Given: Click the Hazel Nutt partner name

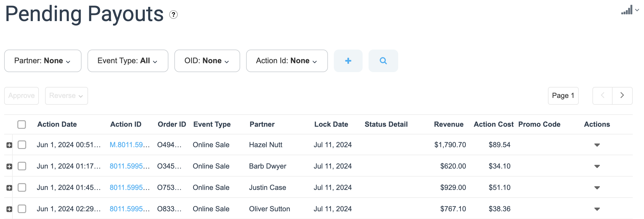Looking at the screenshot, I should pyautogui.click(x=266, y=145).
